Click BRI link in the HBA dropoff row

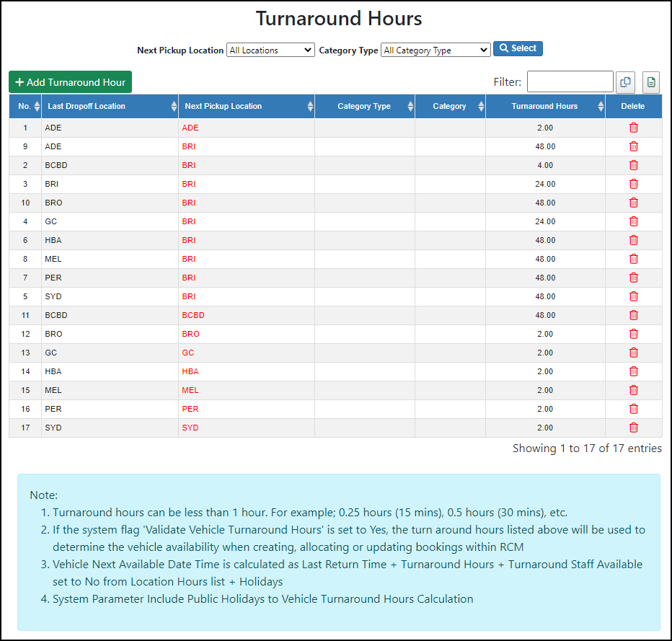coord(189,240)
